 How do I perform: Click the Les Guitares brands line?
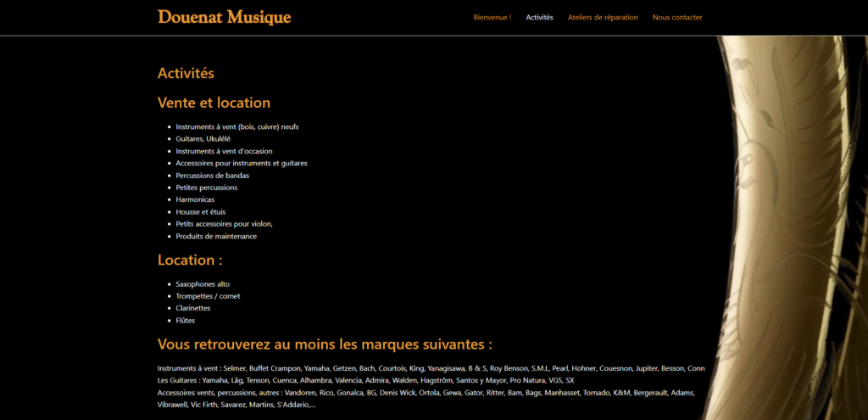tap(366, 381)
